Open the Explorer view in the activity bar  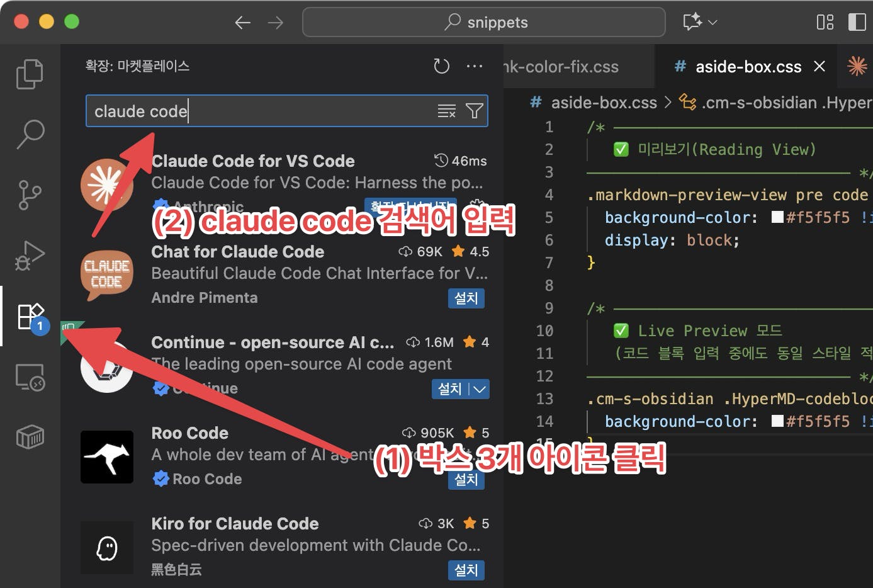[30, 74]
